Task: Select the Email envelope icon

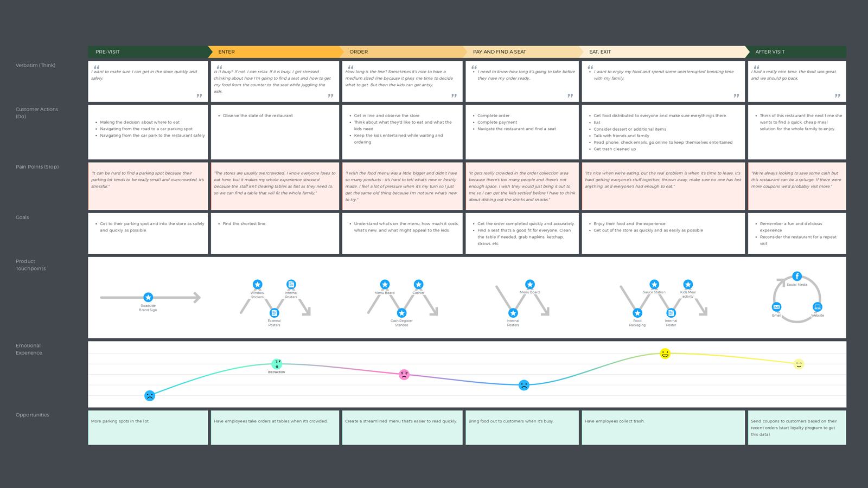Action: tap(777, 307)
